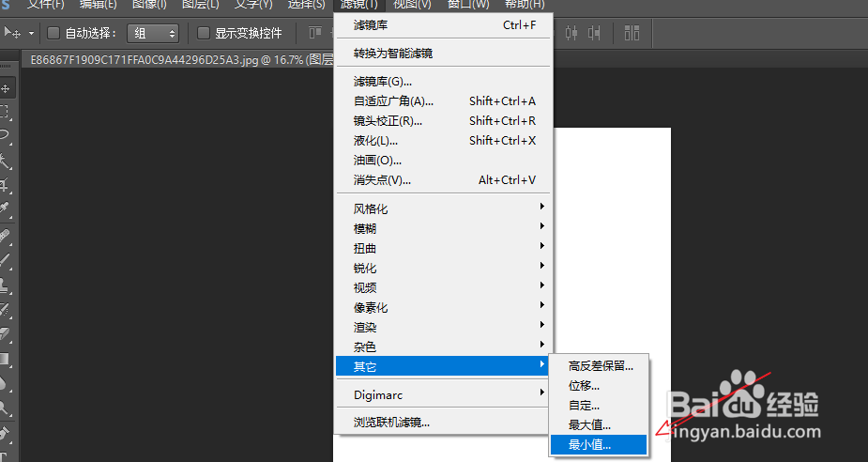Choose 自适应广角(A)... filter
This screenshot has height=462, width=868.
pos(442,100)
